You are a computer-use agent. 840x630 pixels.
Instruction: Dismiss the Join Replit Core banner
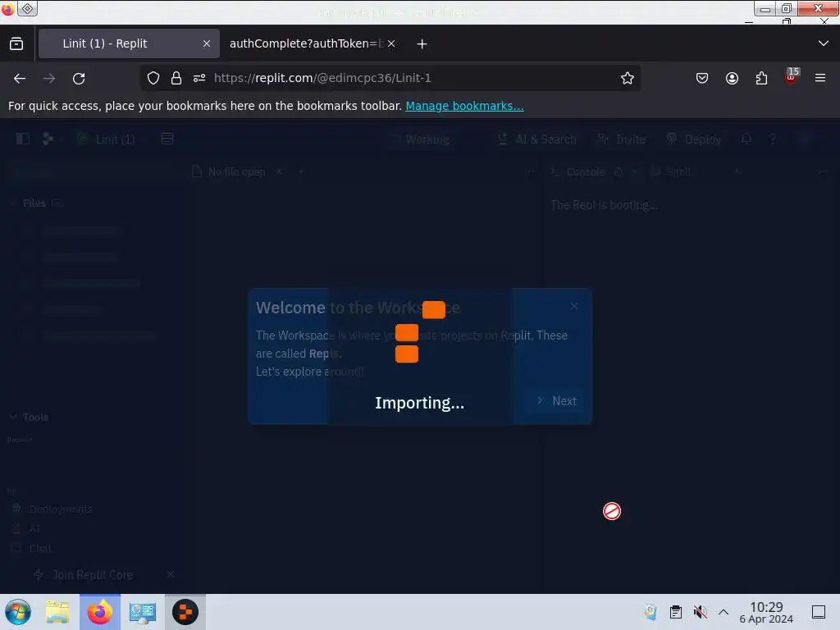[x=171, y=574]
